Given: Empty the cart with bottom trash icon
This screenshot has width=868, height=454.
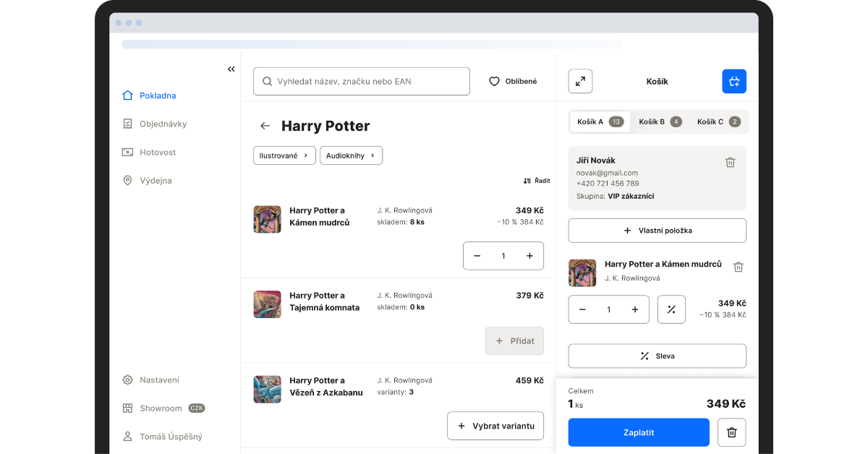Looking at the screenshot, I should pos(731,432).
